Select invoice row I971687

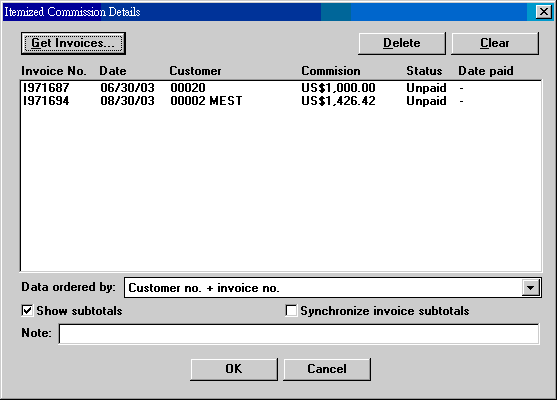(x=281, y=88)
